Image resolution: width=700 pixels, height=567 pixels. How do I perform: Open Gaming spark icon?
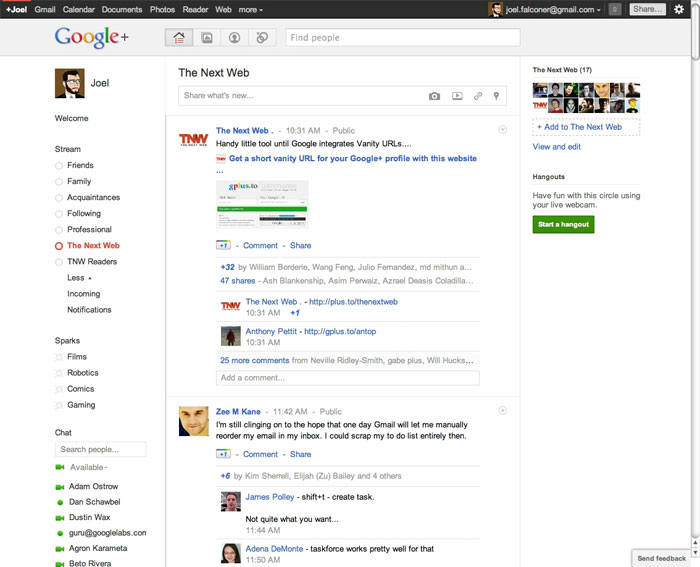tap(58, 405)
